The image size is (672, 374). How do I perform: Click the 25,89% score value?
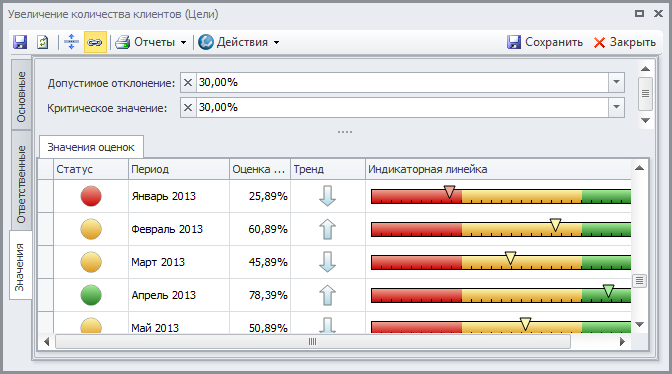[x=268, y=196]
